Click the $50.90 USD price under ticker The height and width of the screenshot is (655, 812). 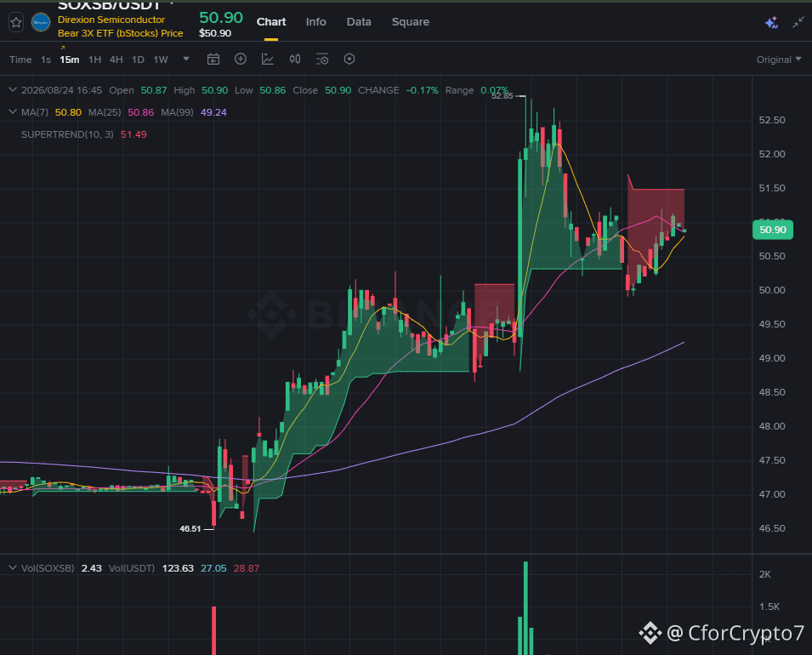click(x=215, y=33)
